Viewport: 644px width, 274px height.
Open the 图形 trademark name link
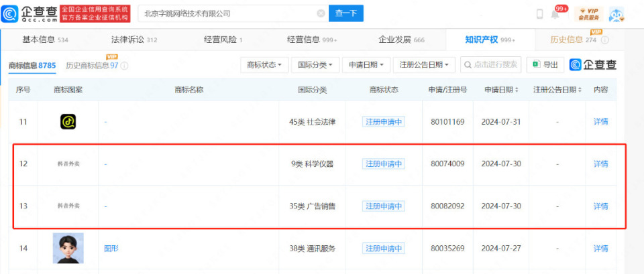pyautogui.click(x=111, y=248)
